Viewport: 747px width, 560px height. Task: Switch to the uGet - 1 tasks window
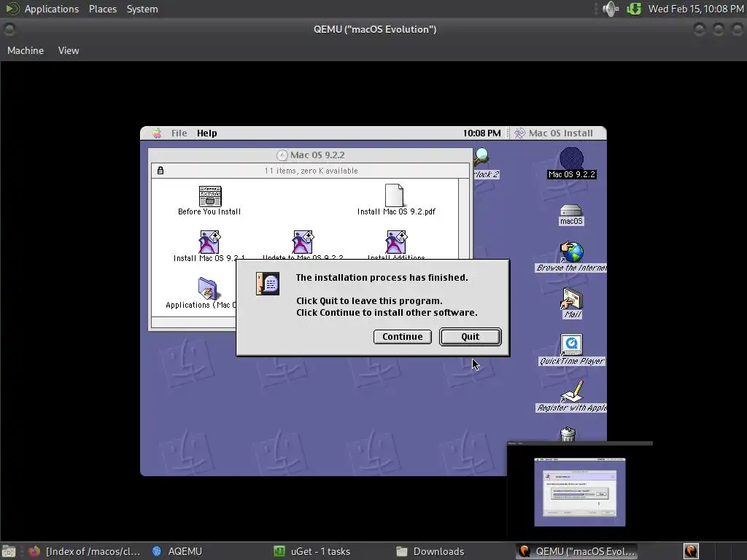pyautogui.click(x=312, y=551)
